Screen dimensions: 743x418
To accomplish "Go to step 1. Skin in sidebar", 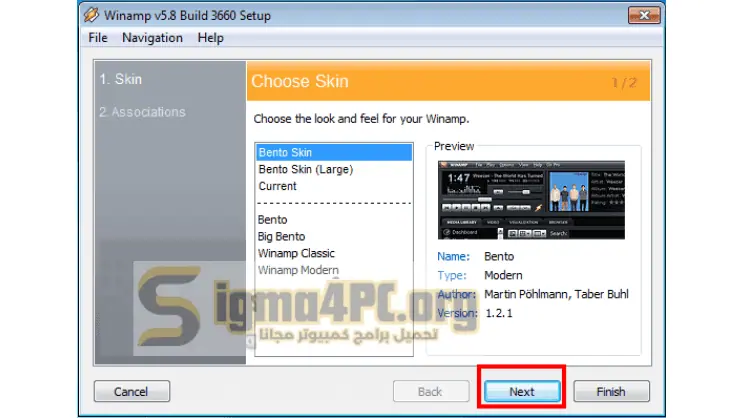I will [x=120, y=79].
